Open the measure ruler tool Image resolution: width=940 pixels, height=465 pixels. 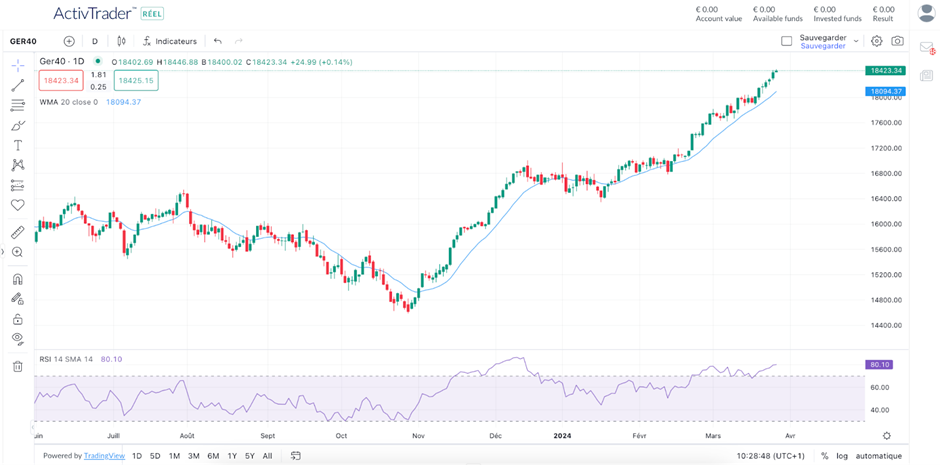(17, 232)
